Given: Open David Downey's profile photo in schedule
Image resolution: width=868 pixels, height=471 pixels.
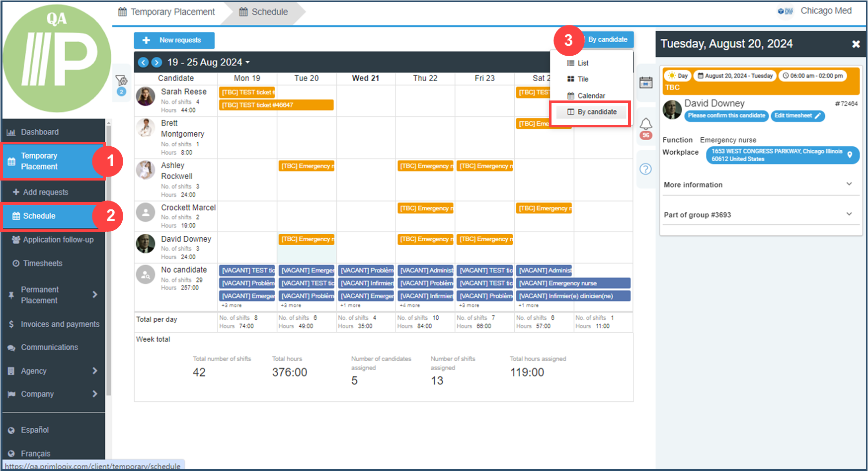Looking at the screenshot, I should click(x=146, y=244).
